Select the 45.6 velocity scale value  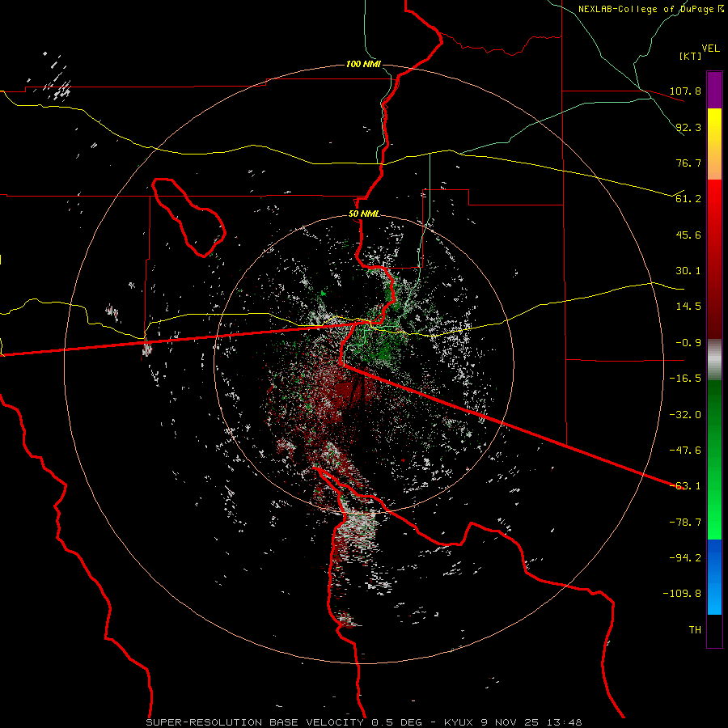tap(688, 235)
